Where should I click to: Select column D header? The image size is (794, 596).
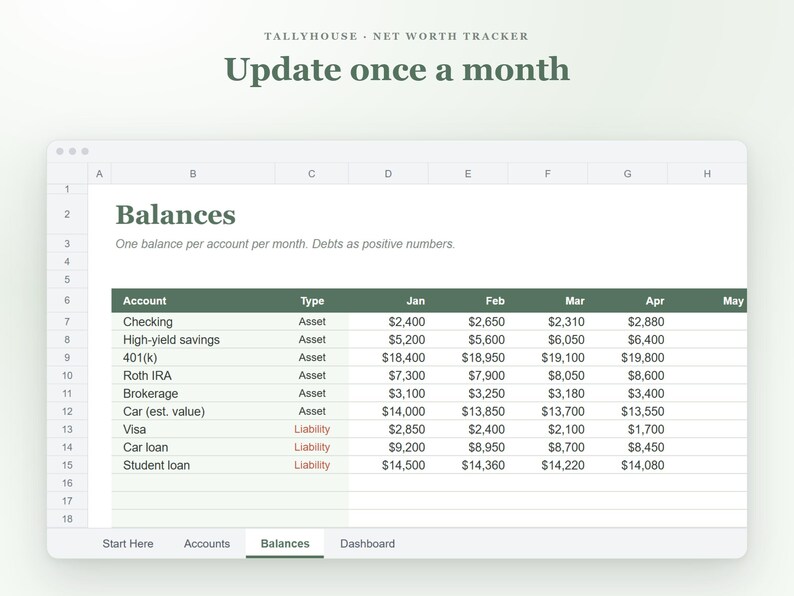(388, 174)
